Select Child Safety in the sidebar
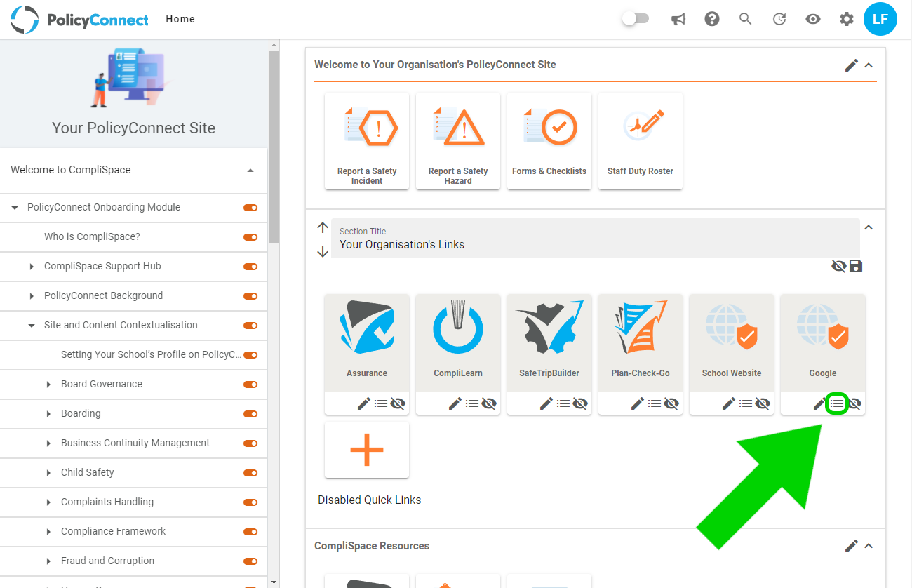The image size is (912, 588). click(87, 472)
